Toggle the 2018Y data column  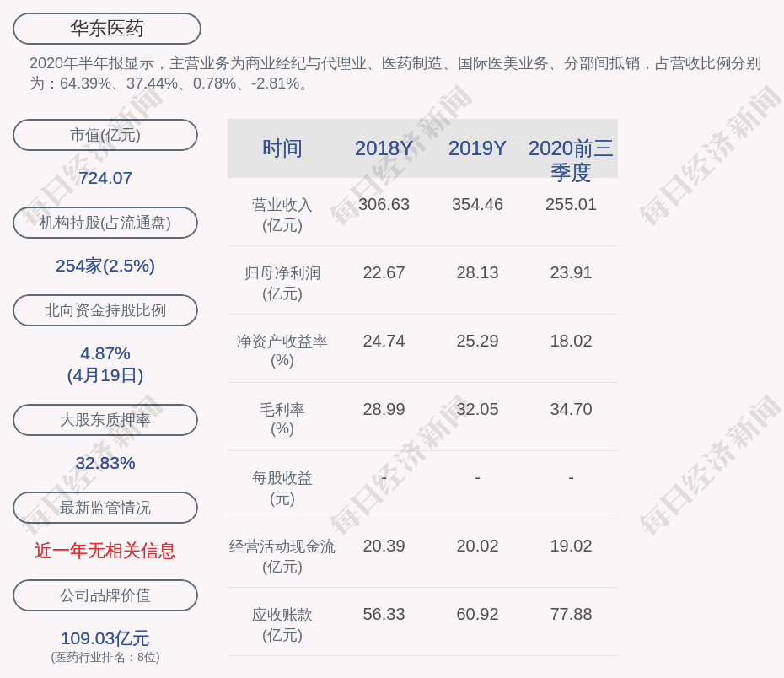point(385,148)
